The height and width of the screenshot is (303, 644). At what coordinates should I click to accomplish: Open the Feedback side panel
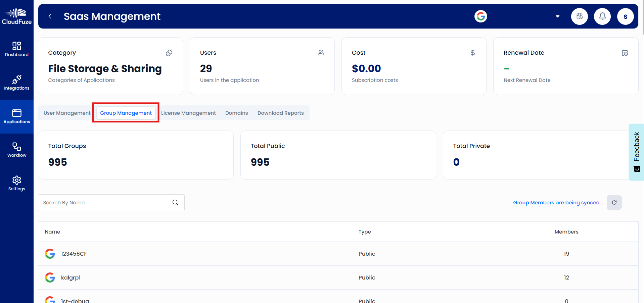pos(636,152)
